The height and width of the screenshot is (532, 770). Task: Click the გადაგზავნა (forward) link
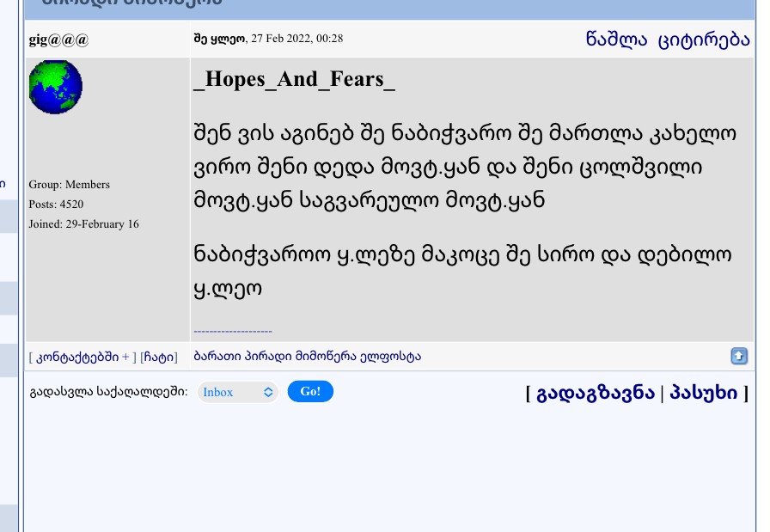click(x=596, y=393)
